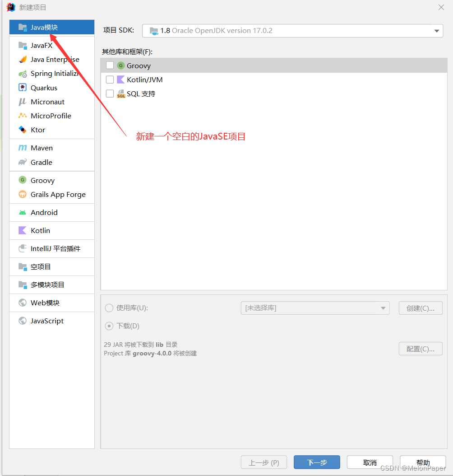Click the MicroProfile icon

[x=23, y=116]
